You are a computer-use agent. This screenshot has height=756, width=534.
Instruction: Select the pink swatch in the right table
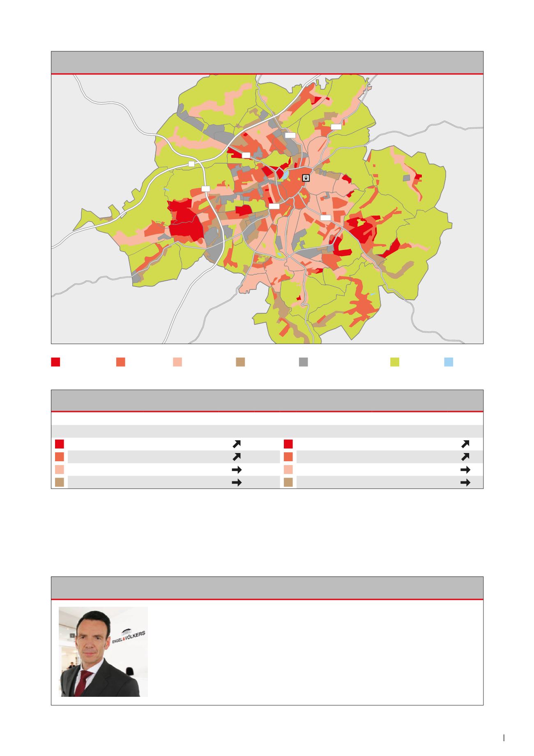288,469
